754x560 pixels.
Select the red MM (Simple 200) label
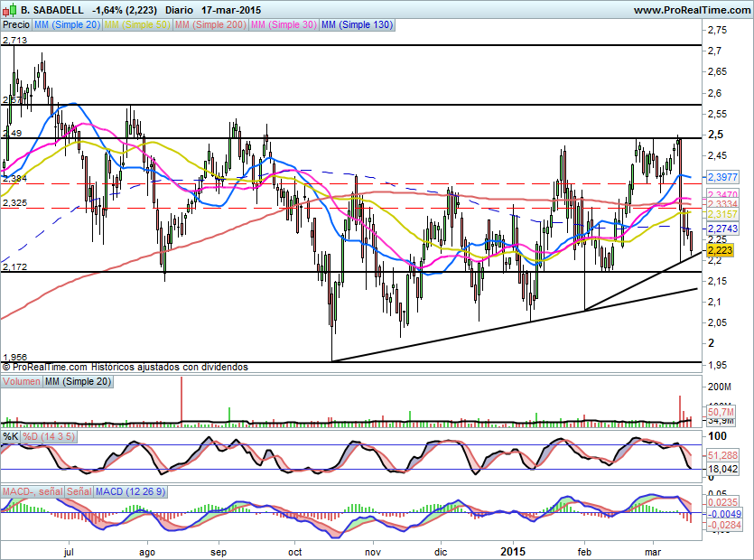(210, 24)
